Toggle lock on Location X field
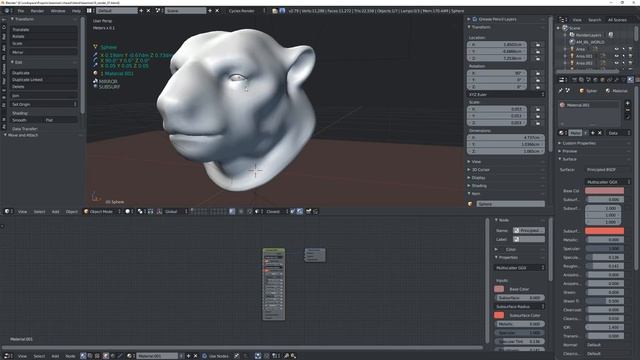 point(538,44)
